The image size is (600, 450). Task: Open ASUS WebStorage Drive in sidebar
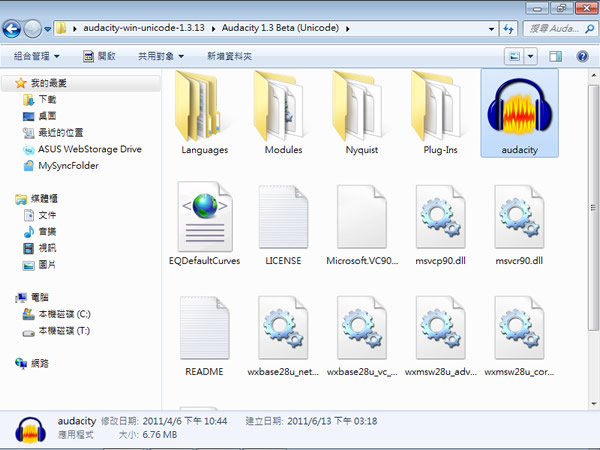click(x=82, y=149)
